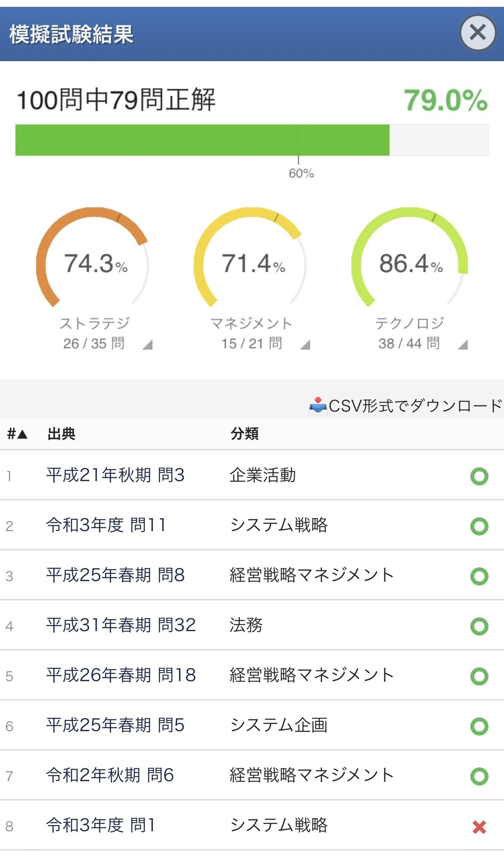Click the red X mark on row 8
The width and height of the screenshot is (504, 855).
click(x=479, y=827)
